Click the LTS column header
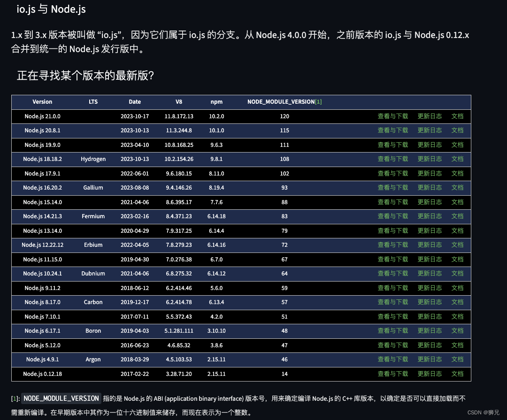The height and width of the screenshot is (420, 507). 93,102
